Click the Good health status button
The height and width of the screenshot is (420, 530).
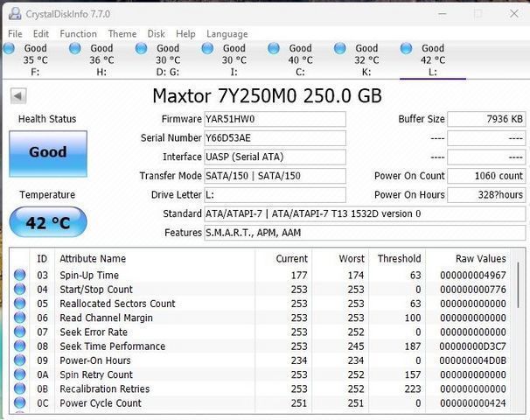[x=48, y=153]
